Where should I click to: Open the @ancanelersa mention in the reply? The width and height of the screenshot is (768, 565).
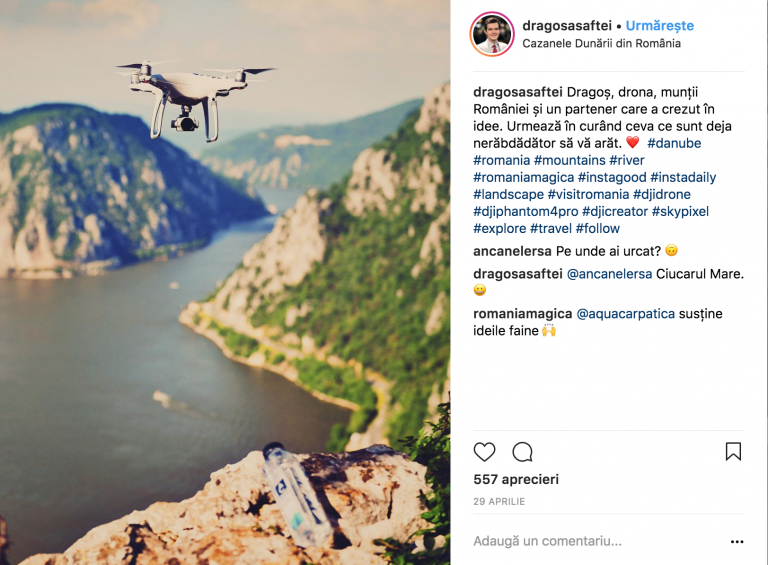pos(609,274)
